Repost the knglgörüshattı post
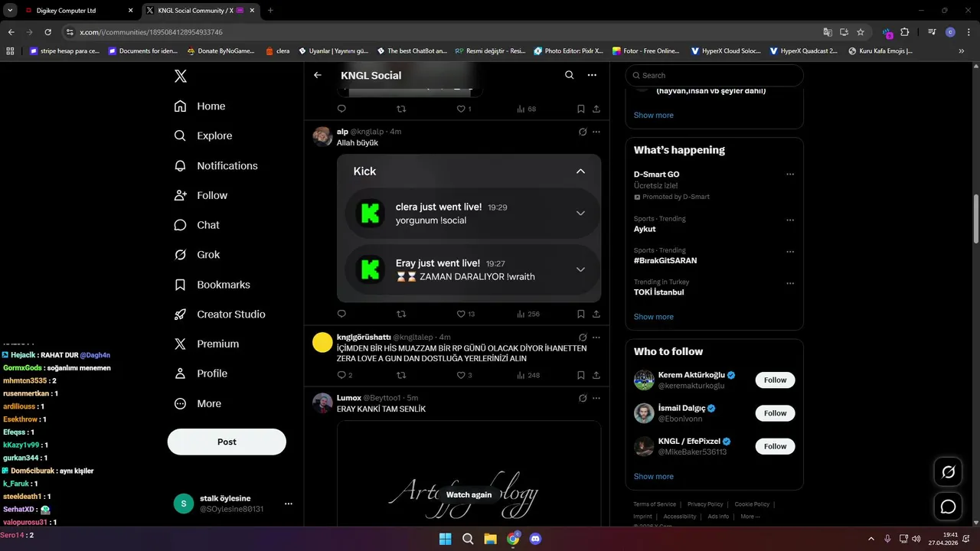980x551 pixels. (x=401, y=375)
